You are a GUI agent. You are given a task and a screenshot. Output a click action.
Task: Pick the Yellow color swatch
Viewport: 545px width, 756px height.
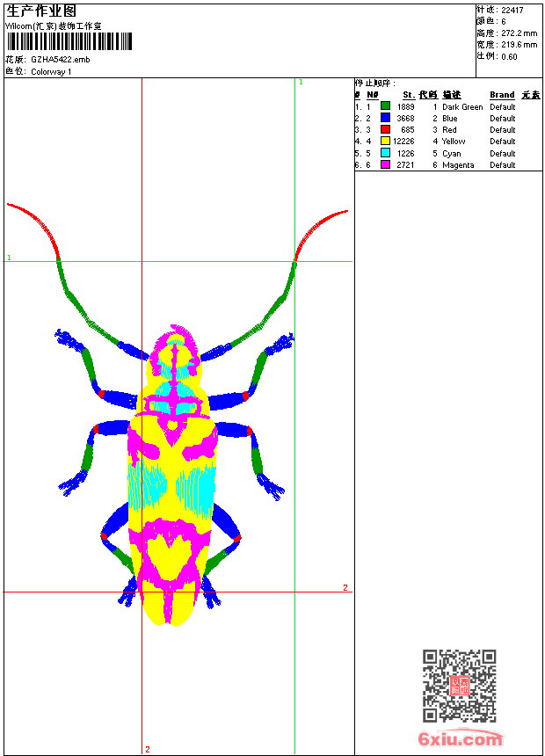tap(385, 141)
